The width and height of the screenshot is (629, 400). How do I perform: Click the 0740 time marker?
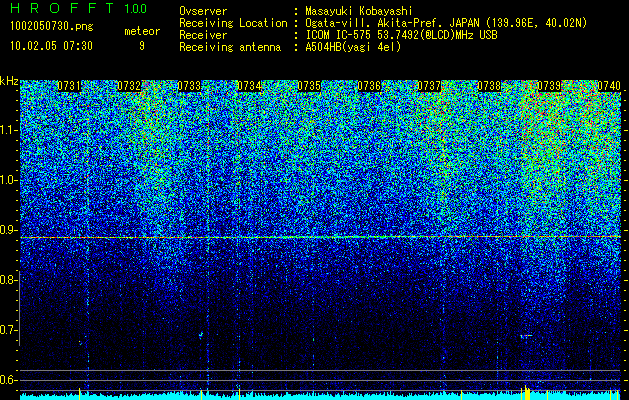[x=609, y=86]
